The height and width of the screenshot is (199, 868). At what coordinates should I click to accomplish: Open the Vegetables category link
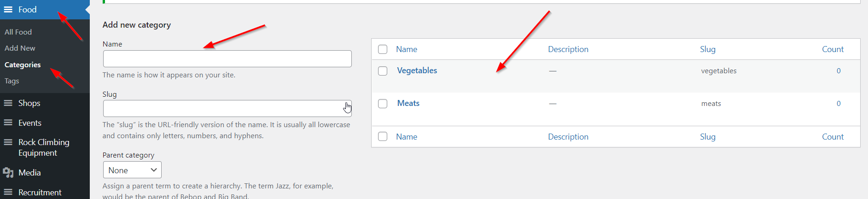point(417,70)
